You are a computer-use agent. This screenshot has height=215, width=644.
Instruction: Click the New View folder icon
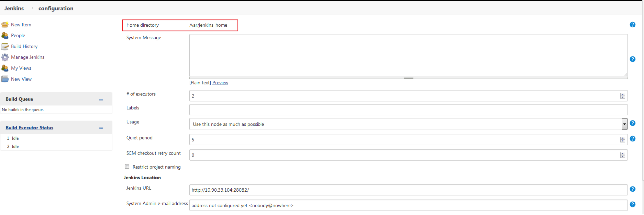[x=5, y=79]
